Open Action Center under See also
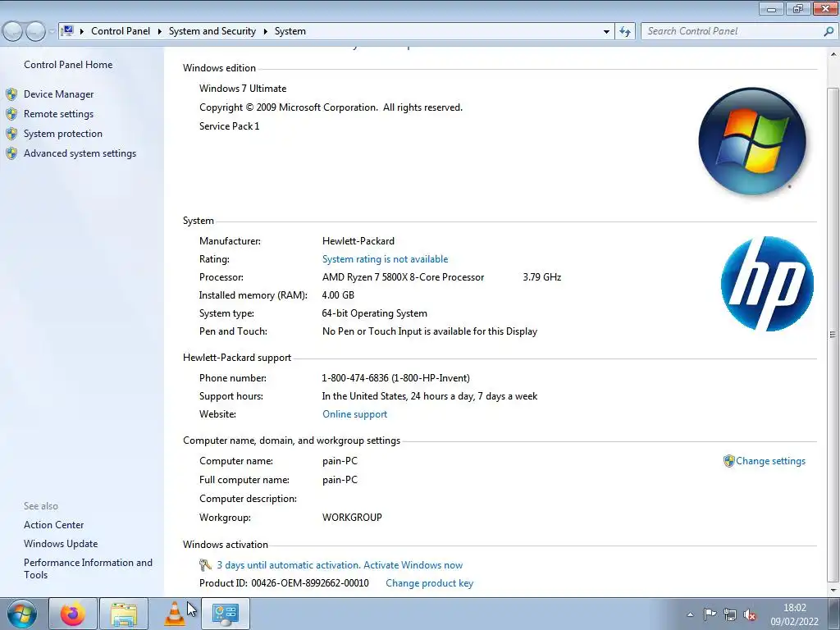Image resolution: width=840 pixels, height=630 pixels. pos(53,525)
